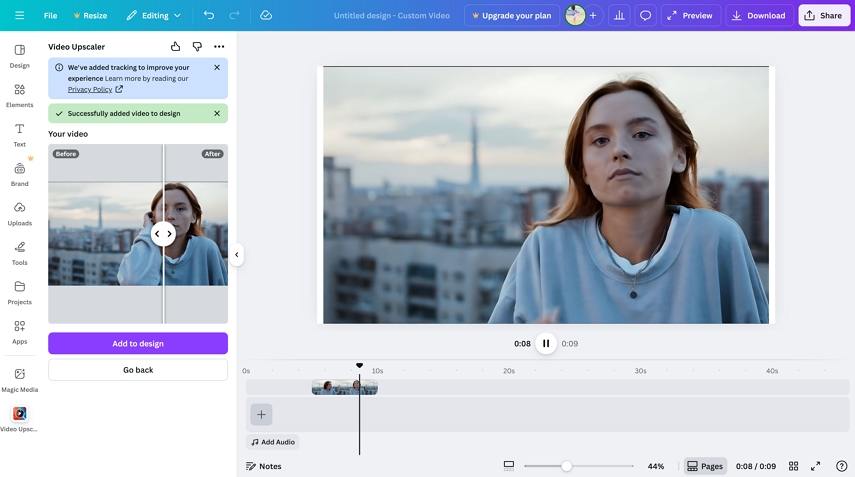
Task: Dismiss the tracking notice banner
Action: (217, 68)
